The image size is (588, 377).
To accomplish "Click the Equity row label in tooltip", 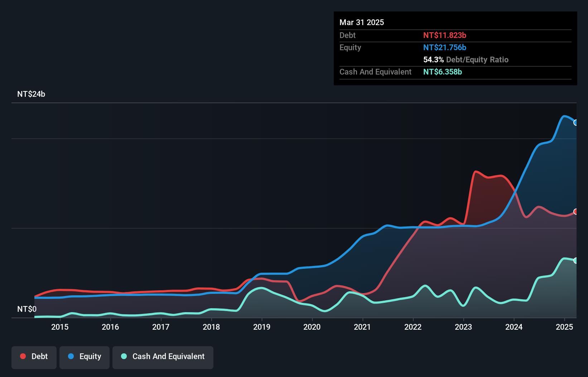I will click(350, 47).
